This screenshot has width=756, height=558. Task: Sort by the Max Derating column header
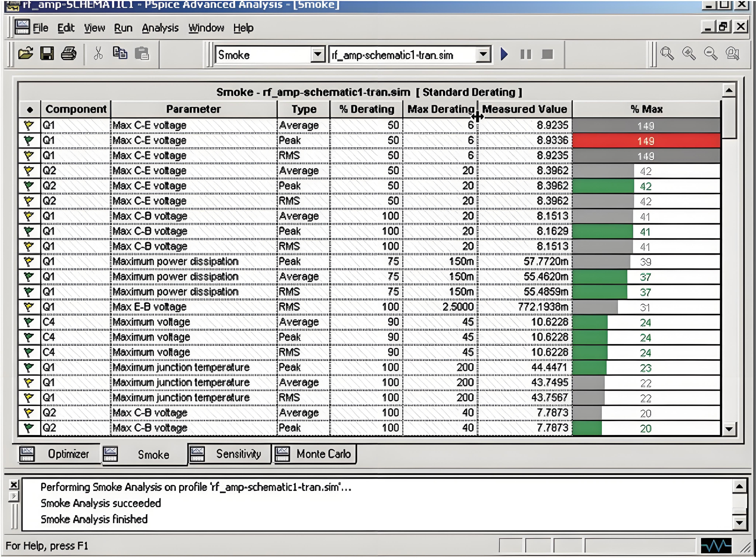tap(440, 109)
